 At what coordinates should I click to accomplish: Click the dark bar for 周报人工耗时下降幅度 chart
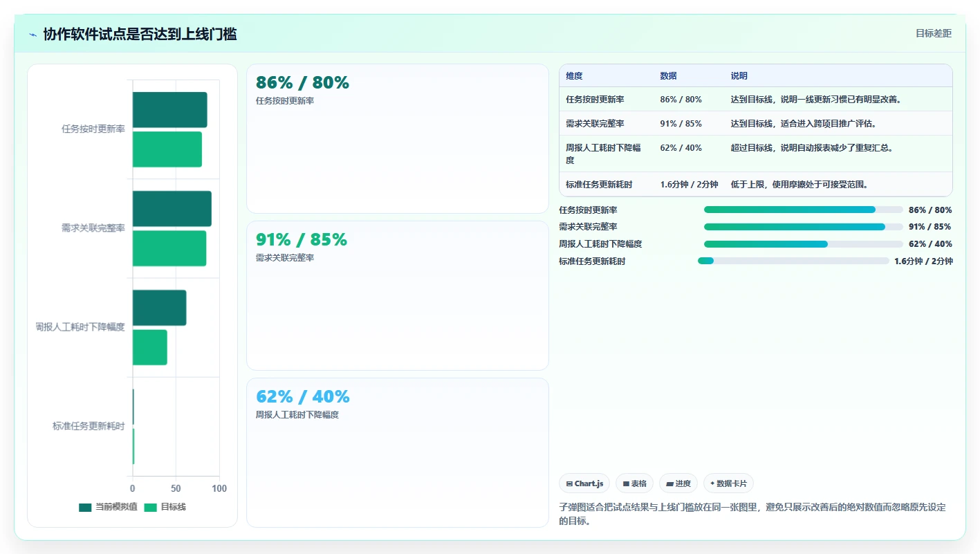tap(160, 307)
